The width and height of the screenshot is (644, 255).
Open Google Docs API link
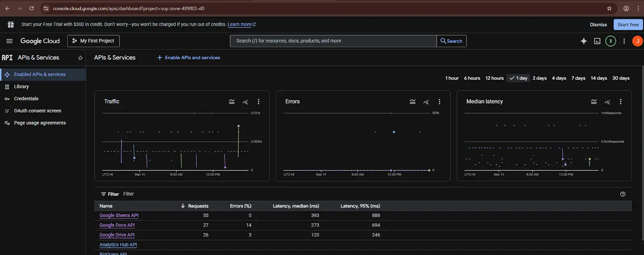point(117,225)
